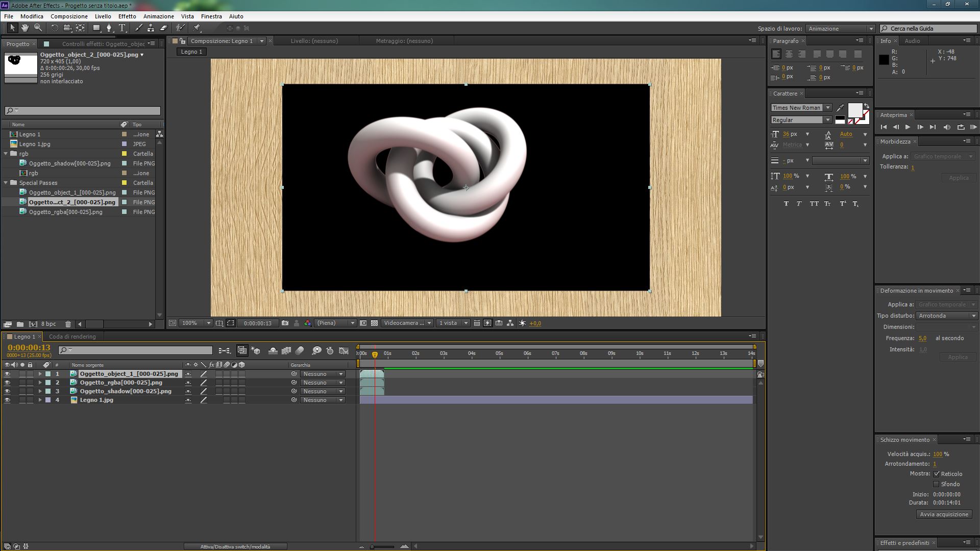Open the Effetto menu

(x=127, y=16)
